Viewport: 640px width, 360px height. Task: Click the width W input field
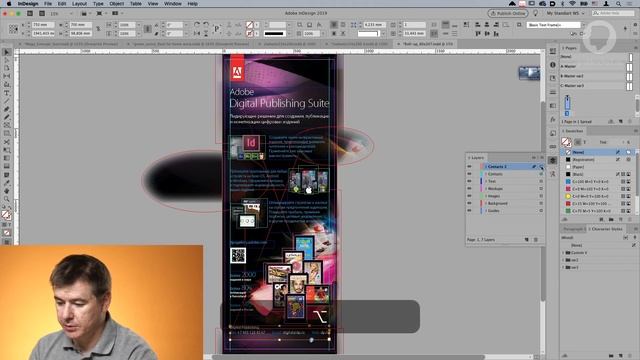click(x=81, y=25)
